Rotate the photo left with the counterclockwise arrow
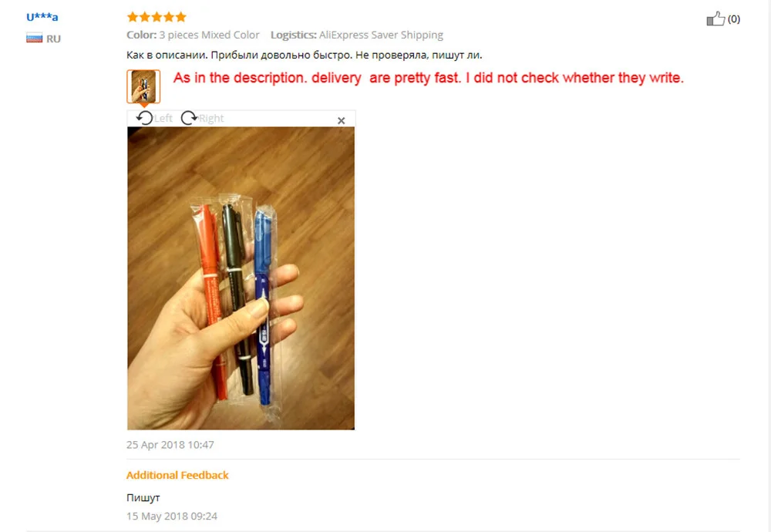Screen dimensions: 771x532 (x=145, y=118)
